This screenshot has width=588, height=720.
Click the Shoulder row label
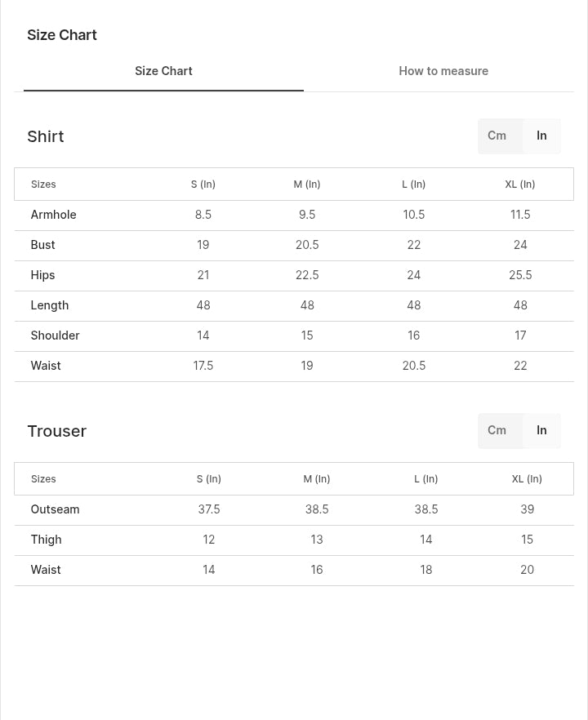pyautogui.click(x=56, y=336)
